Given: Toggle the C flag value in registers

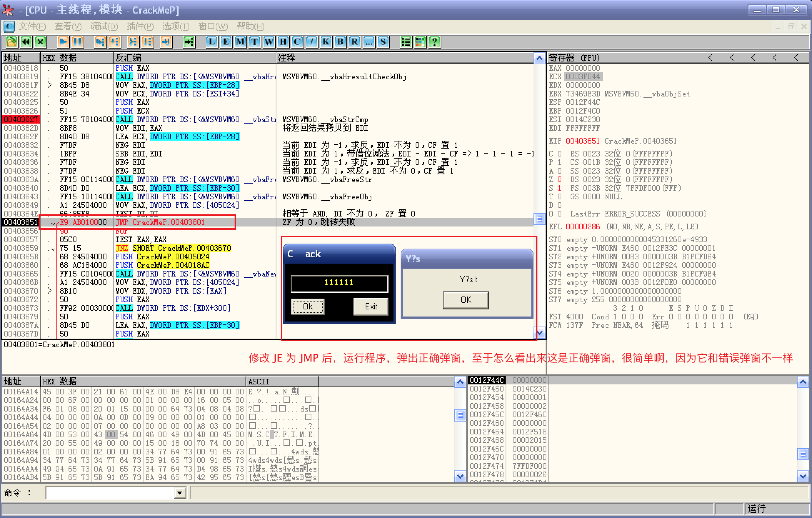Looking at the screenshot, I should pyautogui.click(x=560, y=154).
